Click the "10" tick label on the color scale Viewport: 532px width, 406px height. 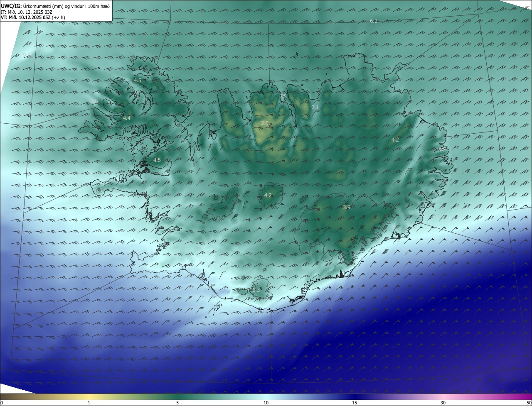[266, 403]
